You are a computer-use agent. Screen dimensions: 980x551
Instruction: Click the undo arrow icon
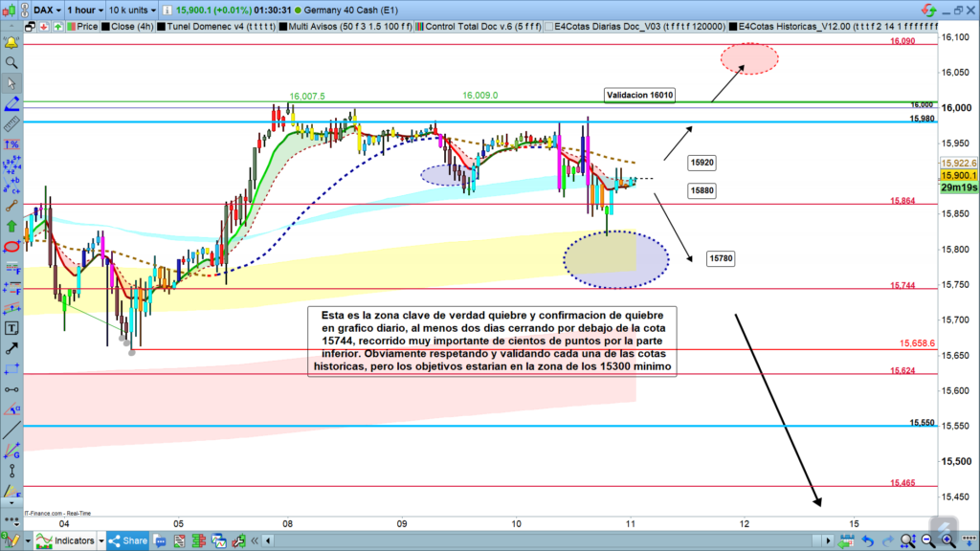point(866,541)
